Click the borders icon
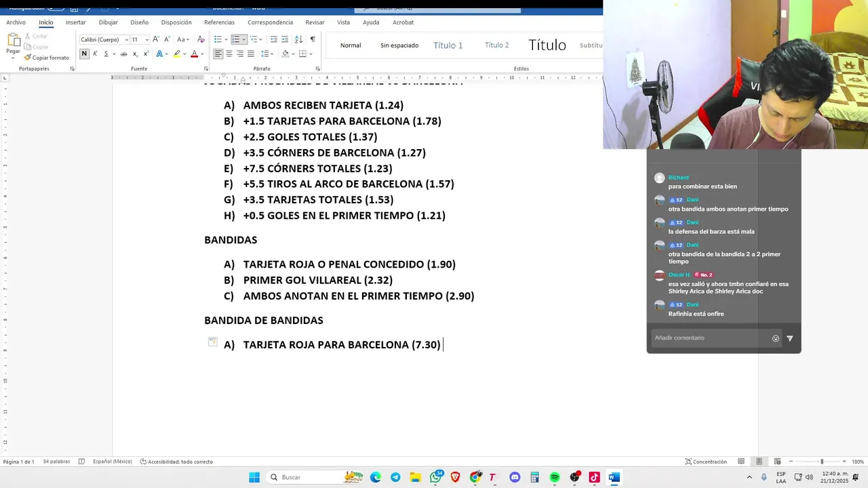This screenshot has width=868, height=488. (302, 54)
